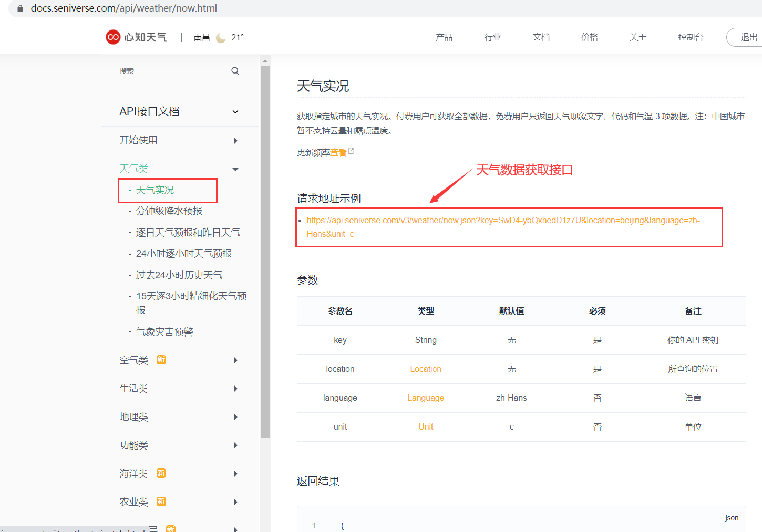
Task: Click the moon weather icon in header
Action: (x=221, y=38)
